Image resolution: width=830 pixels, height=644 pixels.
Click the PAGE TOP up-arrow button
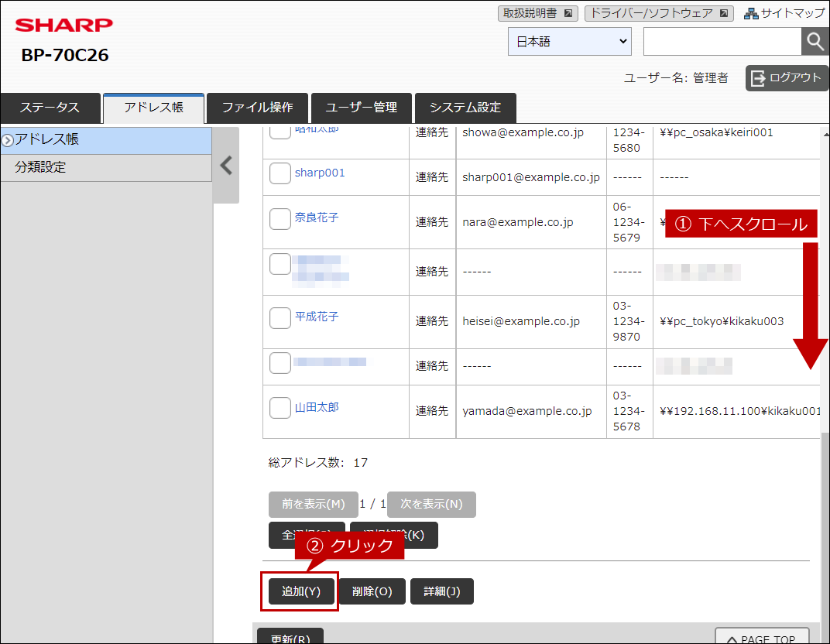point(762,636)
